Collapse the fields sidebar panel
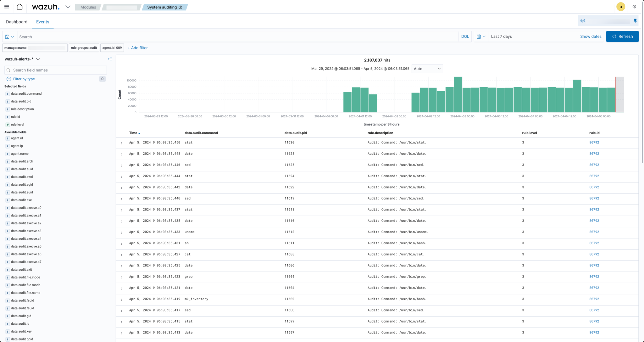This screenshot has height=342, width=644. (110, 59)
